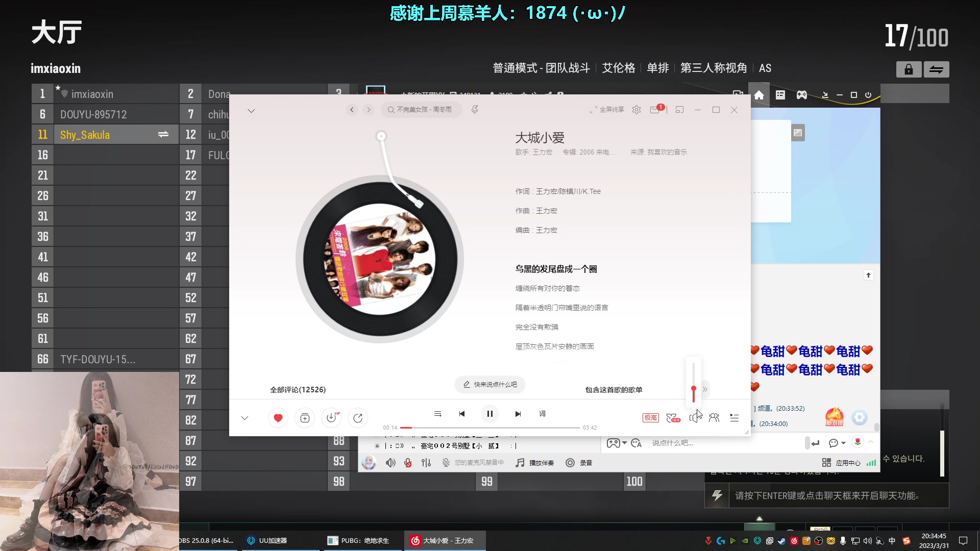Open the list panel tab in voice app
This screenshot has width=980, height=551.
[780, 95]
